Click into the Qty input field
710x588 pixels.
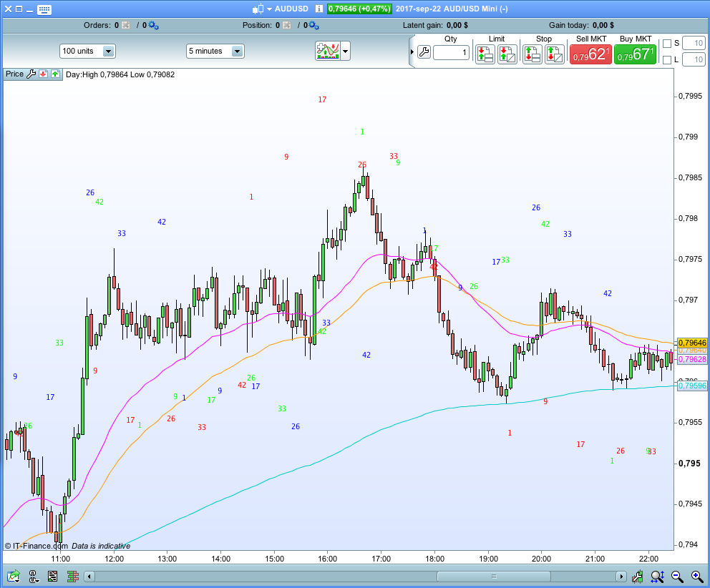tap(451, 52)
